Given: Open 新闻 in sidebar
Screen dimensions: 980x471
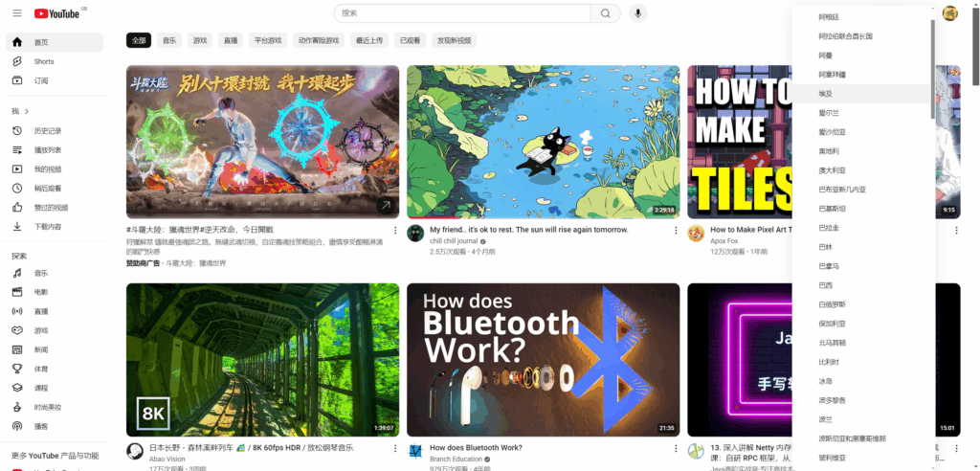Looking at the screenshot, I should tap(55, 349).
